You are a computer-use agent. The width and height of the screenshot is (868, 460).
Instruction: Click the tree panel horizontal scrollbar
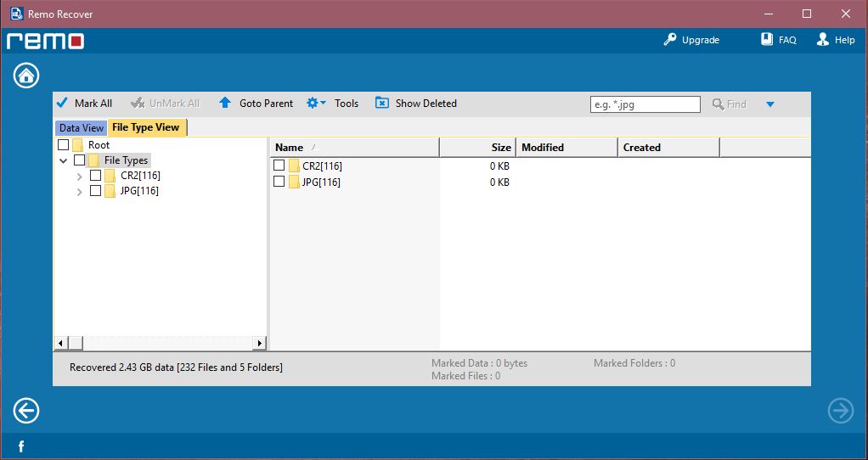161,343
